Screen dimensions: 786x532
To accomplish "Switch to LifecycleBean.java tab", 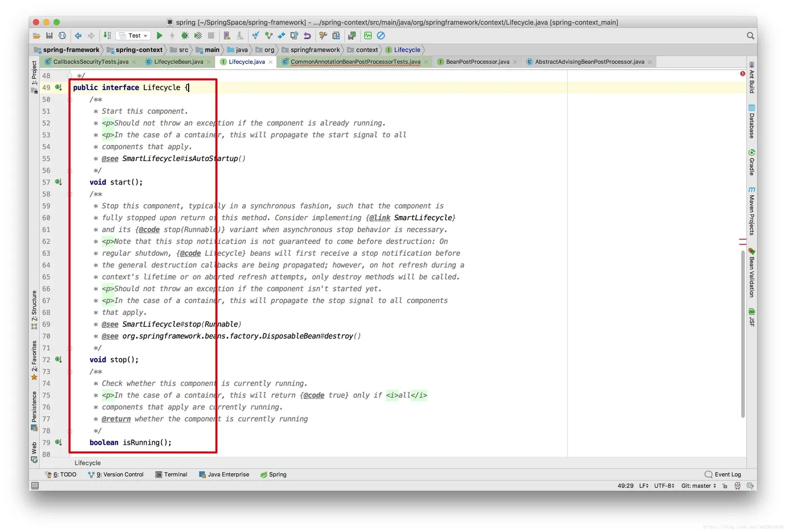I will pyautogui.click(x=179, y=62).
